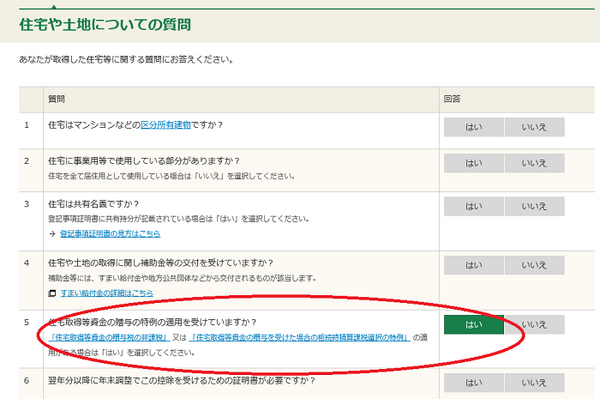
Task: Select いいえ for question 2 事業用 portion
Action: (x=535, y=163)
